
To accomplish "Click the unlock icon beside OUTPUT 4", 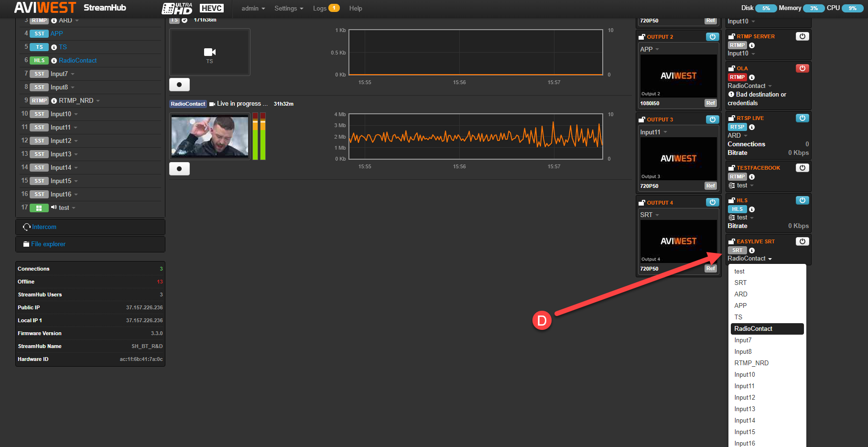I will click(x=642, y=203).
